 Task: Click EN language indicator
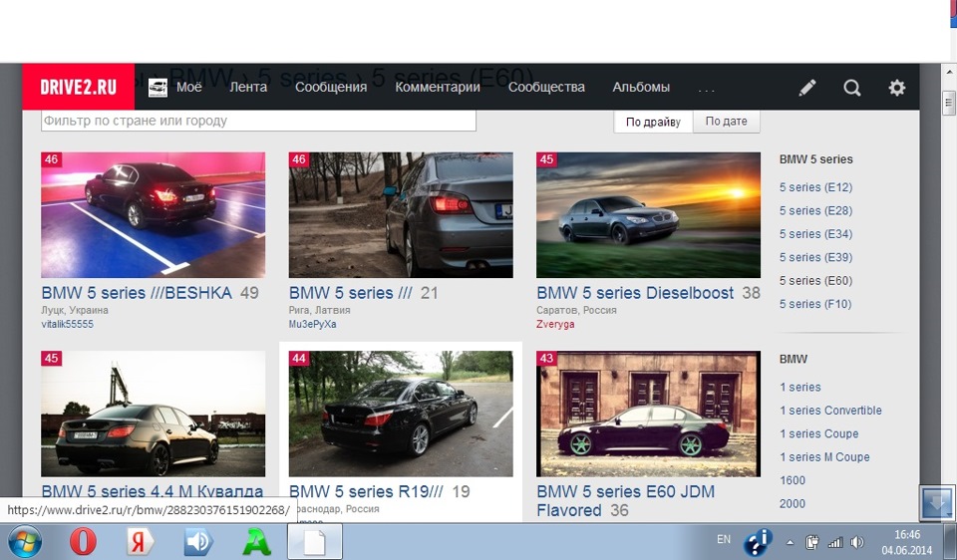[x=724, y=539]
